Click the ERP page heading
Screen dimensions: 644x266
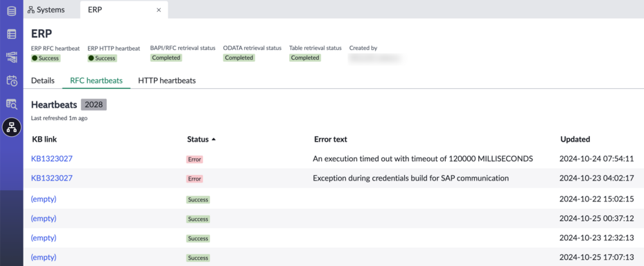tap(42, 34)
